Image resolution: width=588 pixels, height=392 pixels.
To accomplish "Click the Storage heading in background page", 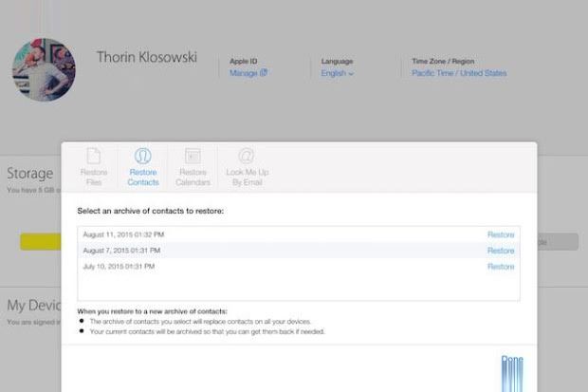I will [30, 174].
